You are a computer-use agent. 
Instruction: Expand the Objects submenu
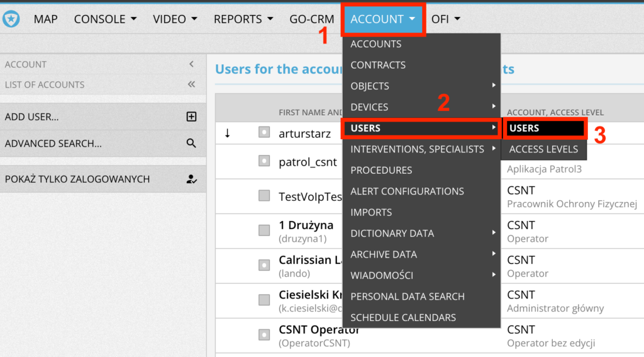coord(421,86)
